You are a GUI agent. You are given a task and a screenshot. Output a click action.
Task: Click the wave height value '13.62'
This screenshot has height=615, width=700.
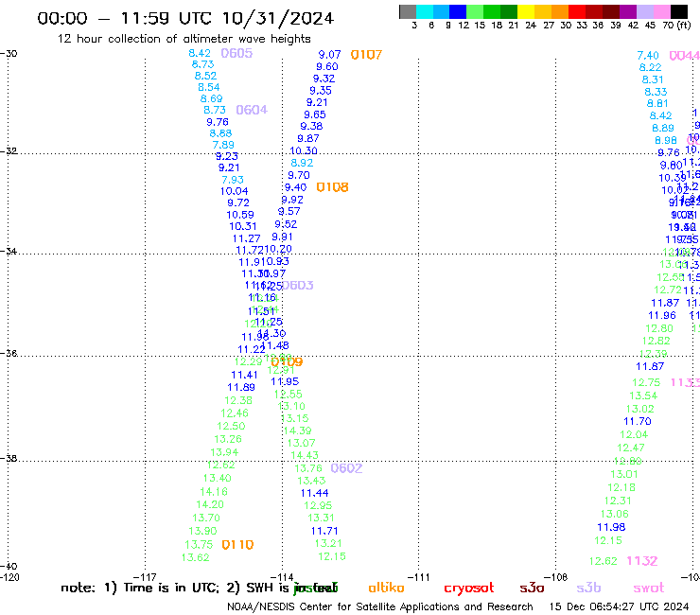(196, 557)
